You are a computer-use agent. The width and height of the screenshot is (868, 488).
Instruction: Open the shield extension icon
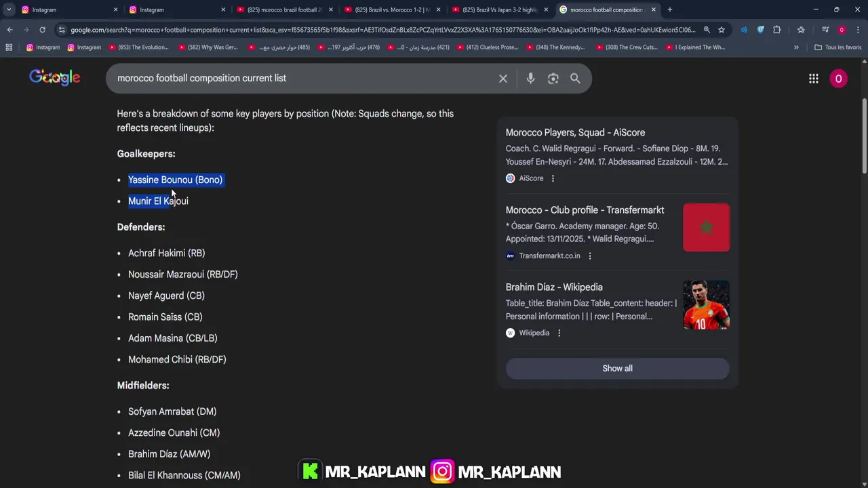pos(760,30)
